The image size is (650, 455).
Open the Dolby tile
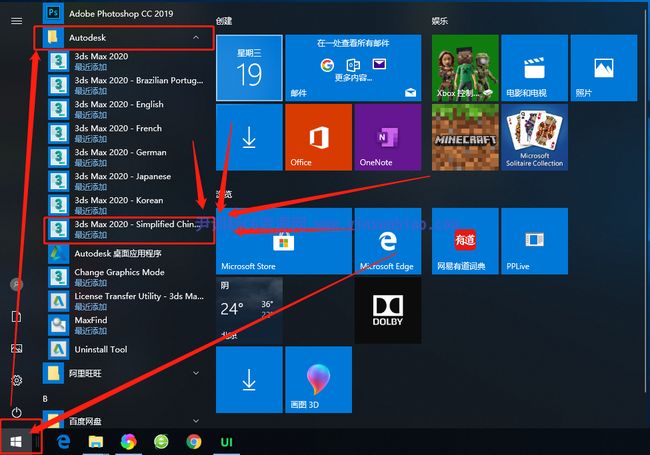click(x=388, y=310)
